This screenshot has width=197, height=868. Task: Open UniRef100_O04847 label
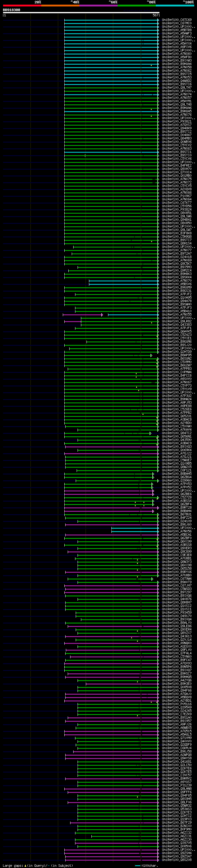pyautogui.click(x=177, y=135)
